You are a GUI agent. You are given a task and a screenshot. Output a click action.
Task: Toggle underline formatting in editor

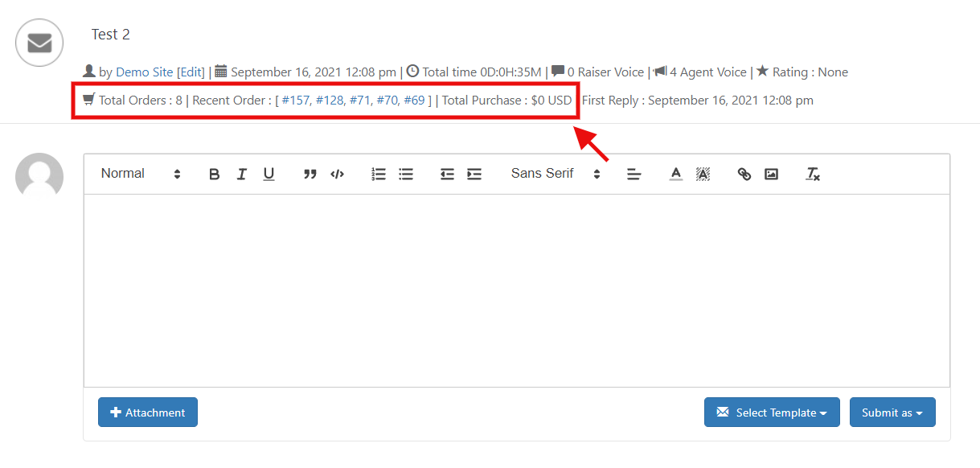pos(269,174)
